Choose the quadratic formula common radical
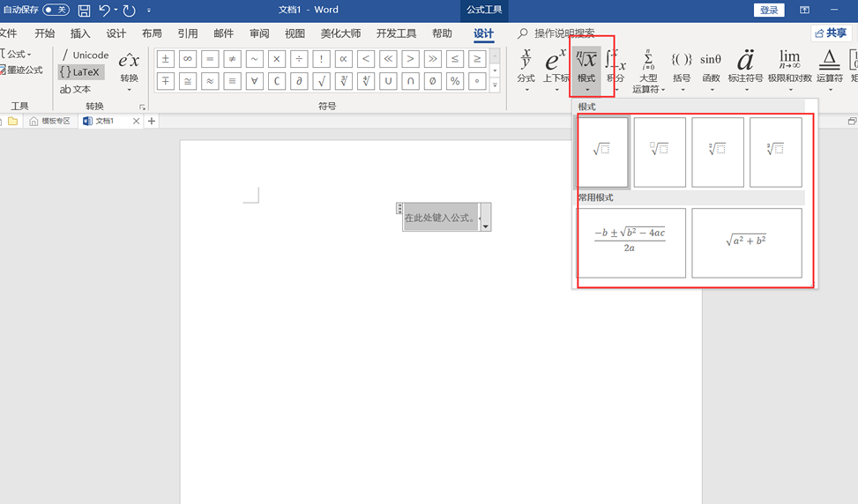Screen dimensions: 858x504 click(630, 242)
